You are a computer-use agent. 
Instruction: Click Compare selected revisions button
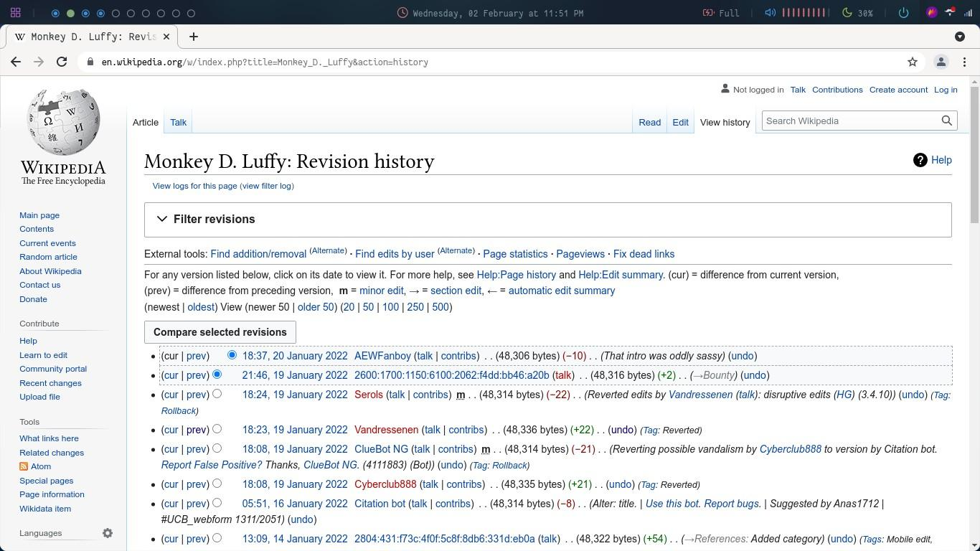[x=220, y=332]
